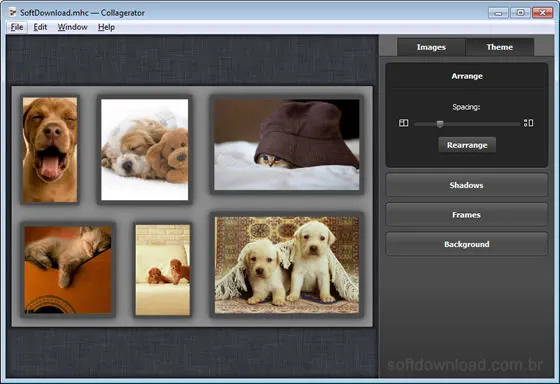This screenshot has width=560, height=384.
Task: Click the wide spacing icon right of slider
Action: 529,123
